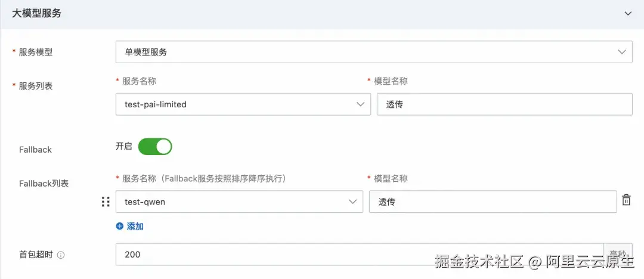Click the Fallback列表 row label
The image size is (644, 279).
(x=44, y=184)
